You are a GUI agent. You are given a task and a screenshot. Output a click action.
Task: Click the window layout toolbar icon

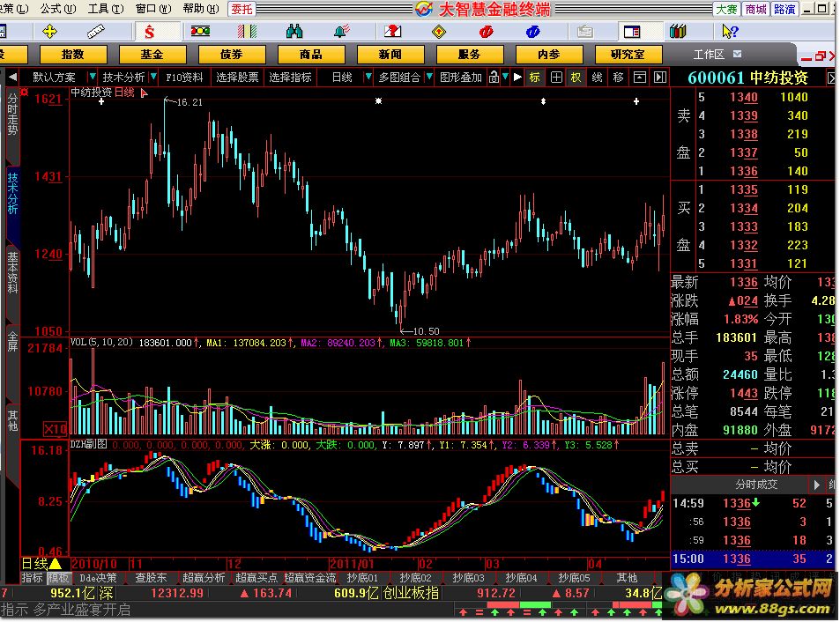click(x=632, y=32)
